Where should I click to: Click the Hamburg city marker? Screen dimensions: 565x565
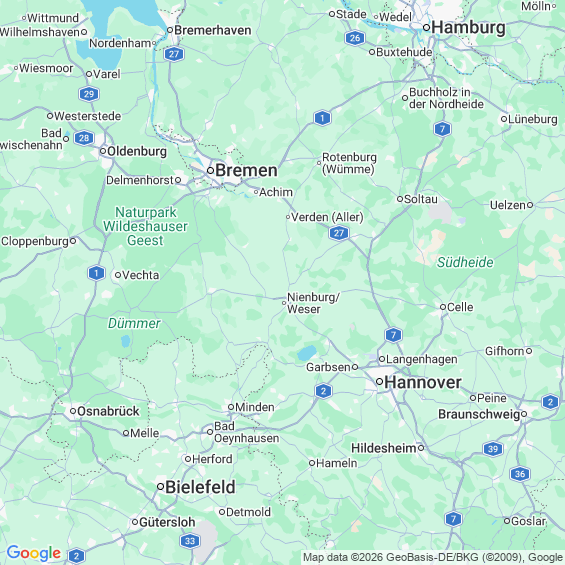427,27
